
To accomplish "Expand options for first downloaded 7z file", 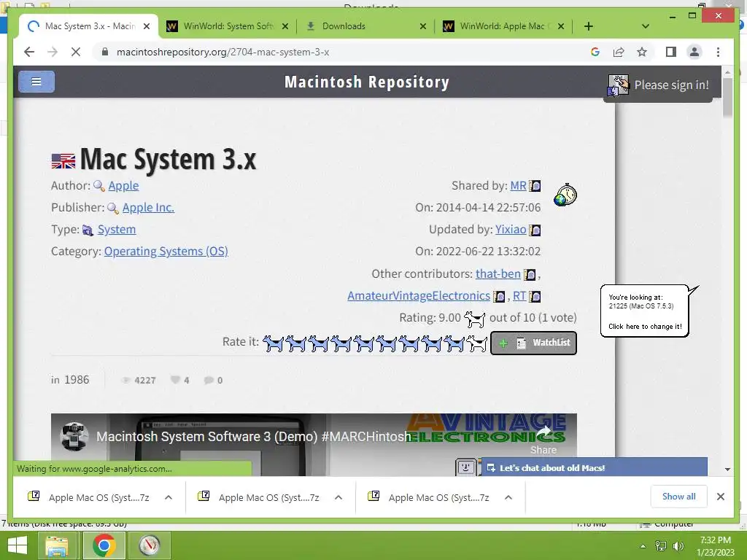I will [x=169, y=497].
